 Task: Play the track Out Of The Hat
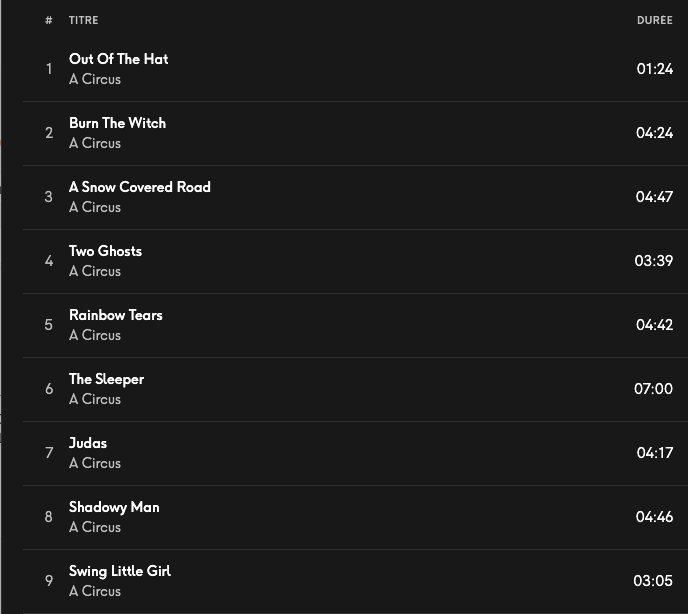click(118, 59)
